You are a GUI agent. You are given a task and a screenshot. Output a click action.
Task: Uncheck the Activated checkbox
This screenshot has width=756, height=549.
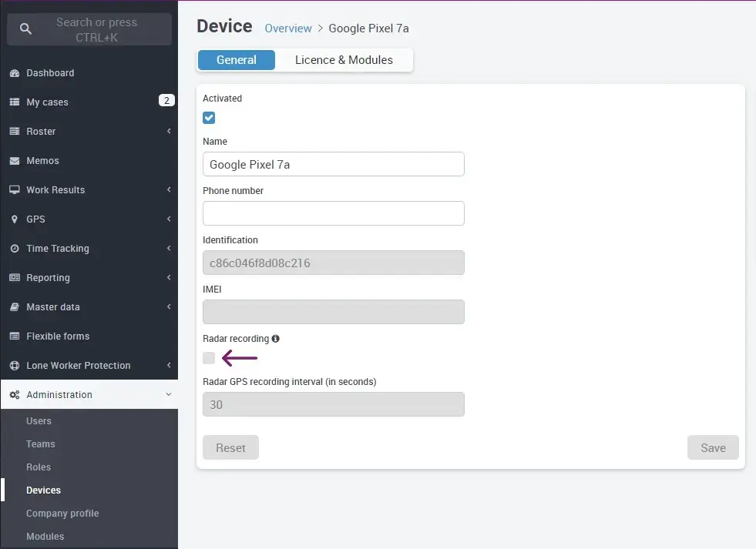click(209, 117)
